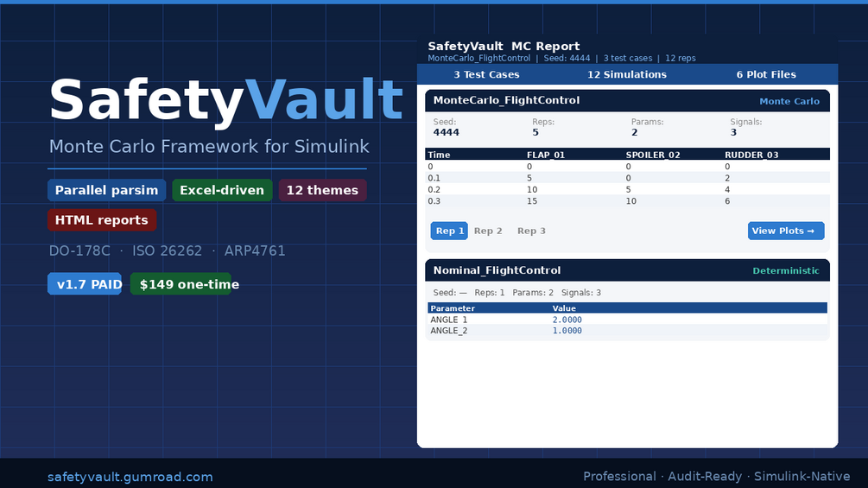Click the Deterministic type label
Viewport: 868px width, 488px height.
click(785, 270)
